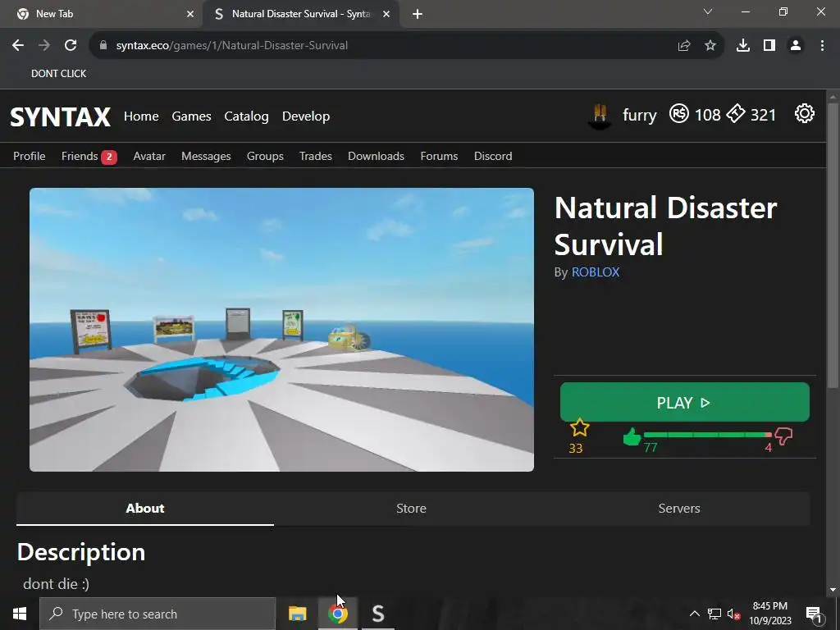Click the SYNTAX logo
The height and width of the screenshot is (630, 840).
pyautogui.click(x=61, y=116)
